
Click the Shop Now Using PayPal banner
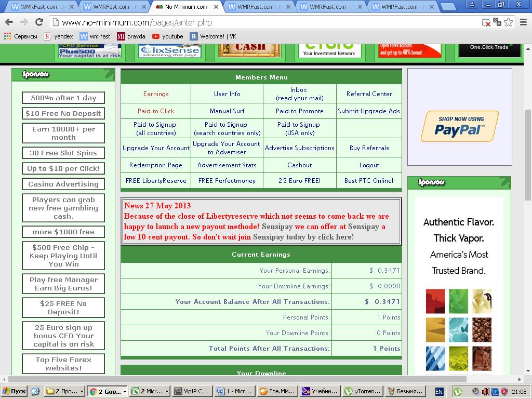click(460, 126)
